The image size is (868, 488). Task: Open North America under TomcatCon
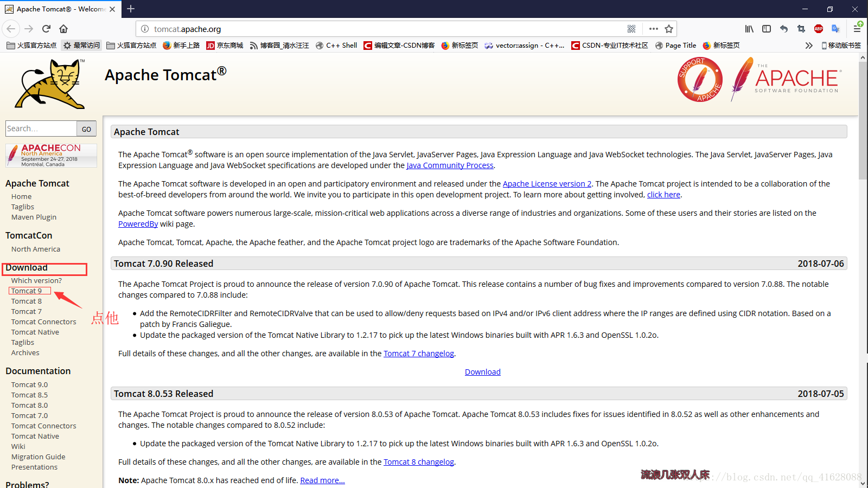coord(36,249)
